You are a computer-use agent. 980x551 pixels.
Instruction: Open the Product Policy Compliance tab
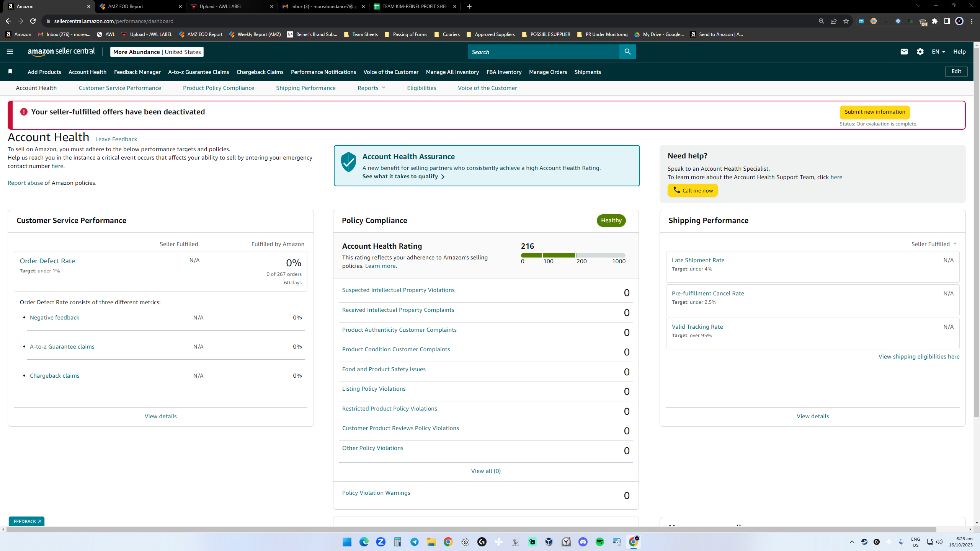pyautogui.click(x=219, y=88)
